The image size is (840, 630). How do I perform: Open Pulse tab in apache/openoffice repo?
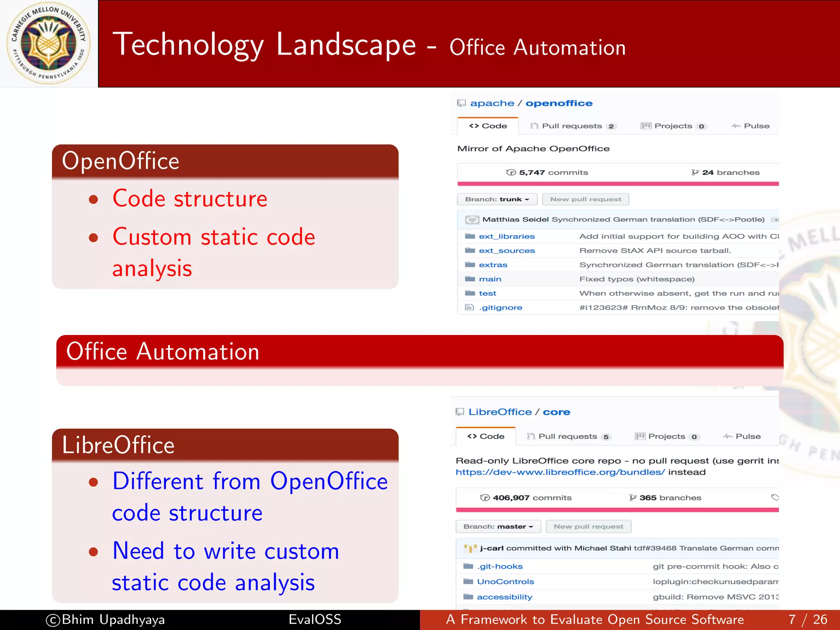[751, 126]
